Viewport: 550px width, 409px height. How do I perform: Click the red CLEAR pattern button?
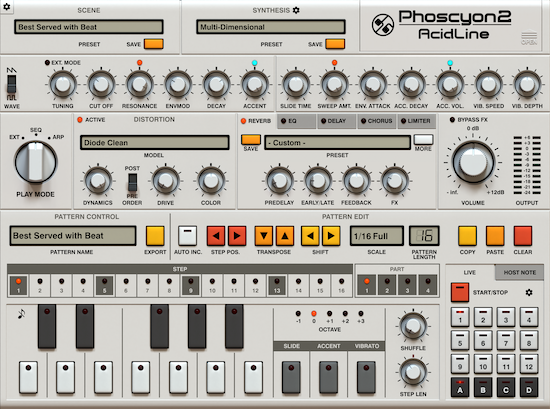pyautogui.click(x=523, y=236)
